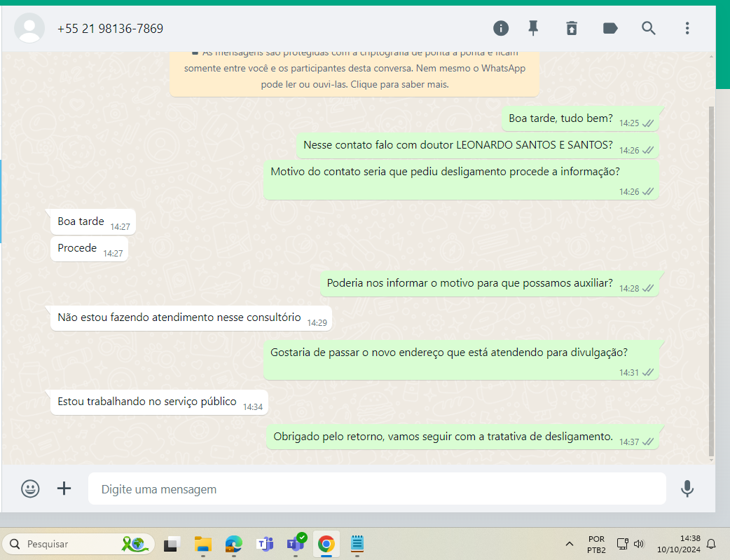730x560 pixels.
Task: Focus the 'Digite uma mensagem' input field
Action: tap(377, 489)
